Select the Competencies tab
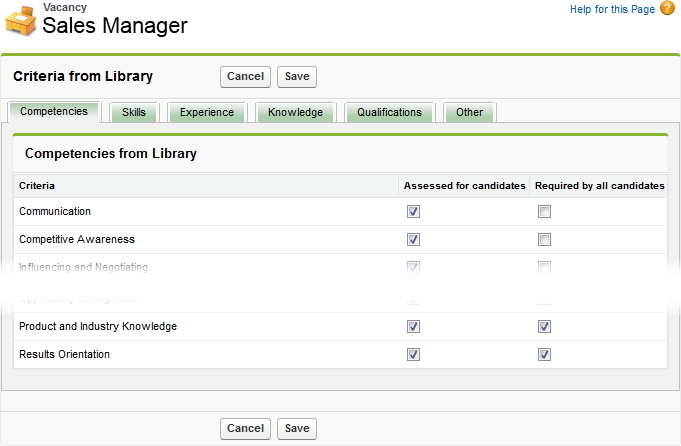 54,111
